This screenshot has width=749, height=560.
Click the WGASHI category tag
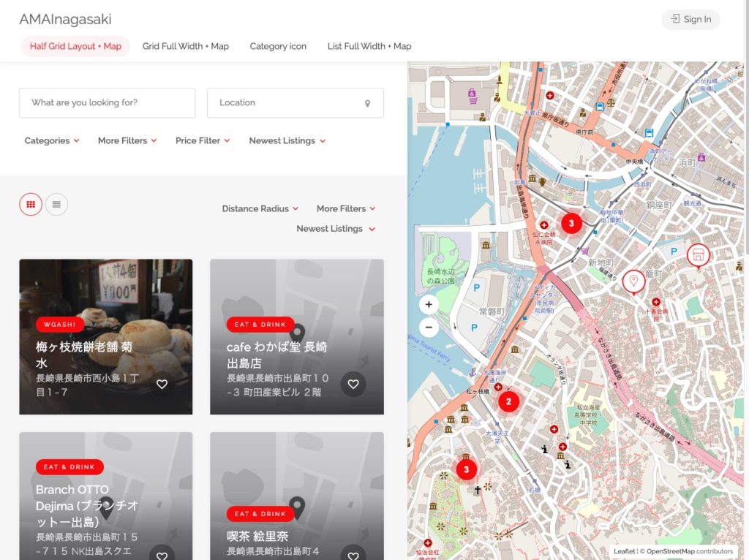pyautogui.click(x=60, y=325)
